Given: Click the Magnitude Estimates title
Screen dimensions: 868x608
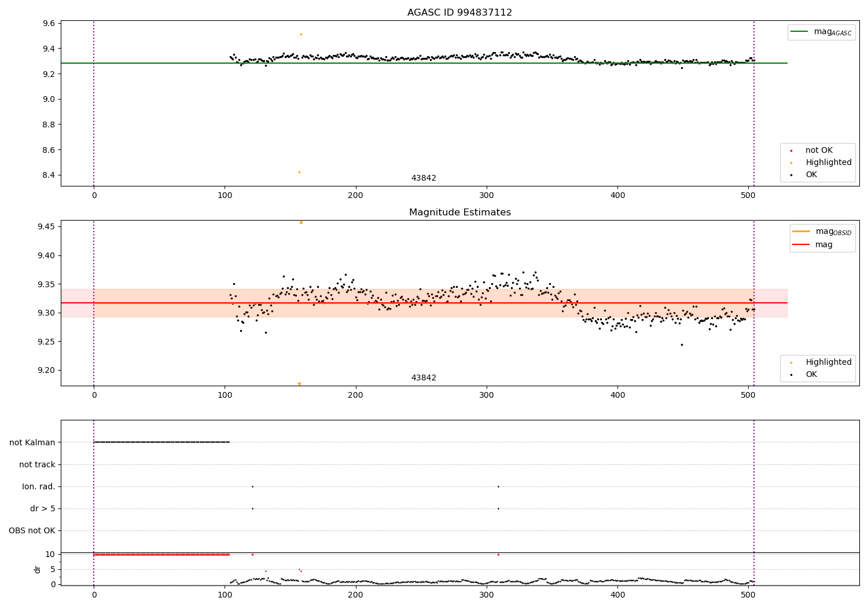Looking at the screenshot, I should (x=460, y=213).
